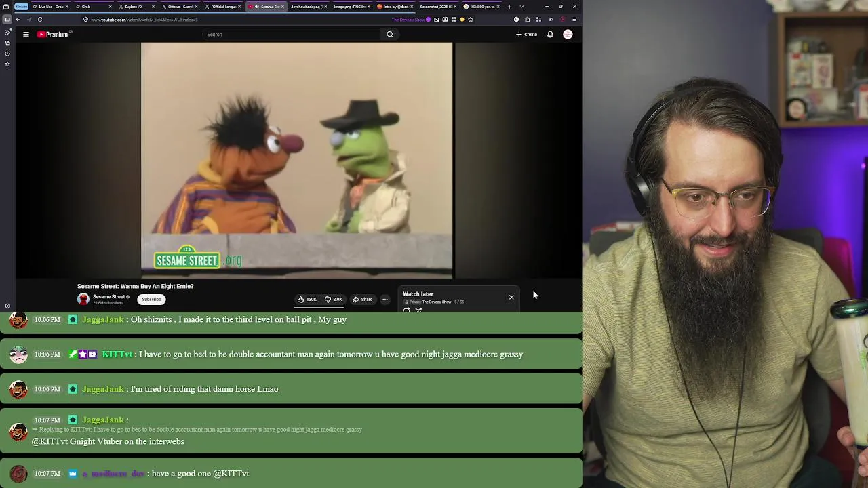Open the sidebar settings gear icon
Screen dimensions: 868x488
tap(7, 306)
